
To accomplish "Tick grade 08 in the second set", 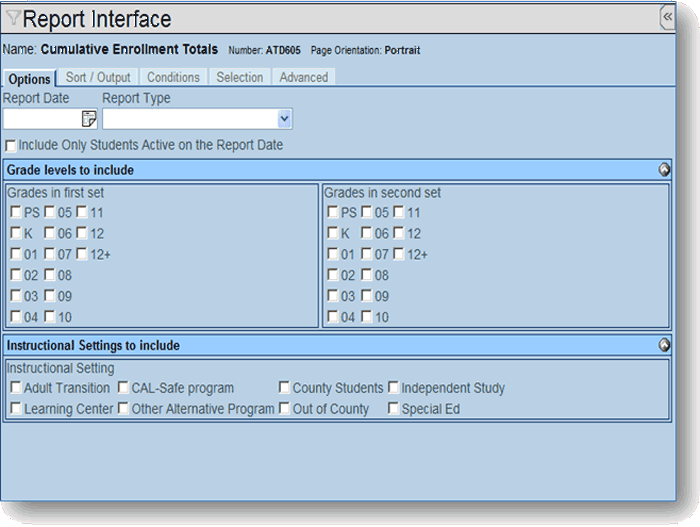I will [x=367, y=275].
